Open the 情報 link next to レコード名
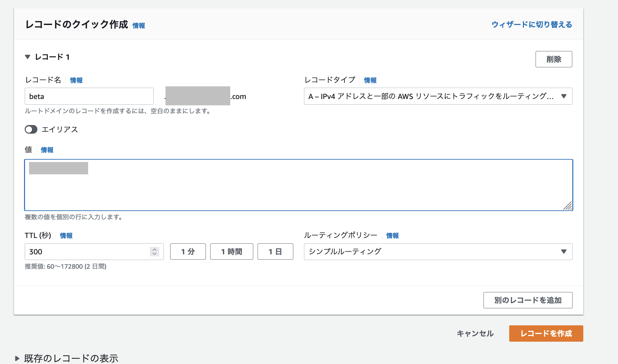The image size is (618, 364). (76, 80)
